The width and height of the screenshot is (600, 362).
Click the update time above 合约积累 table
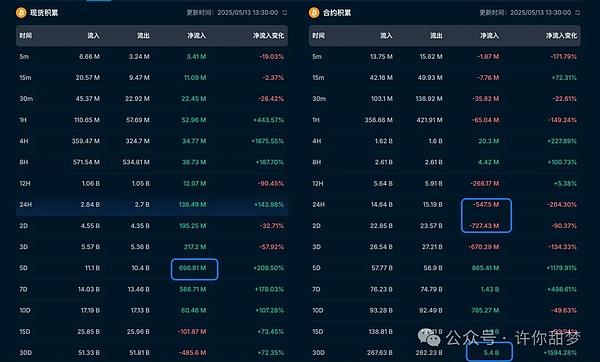[x=525, y=13]
